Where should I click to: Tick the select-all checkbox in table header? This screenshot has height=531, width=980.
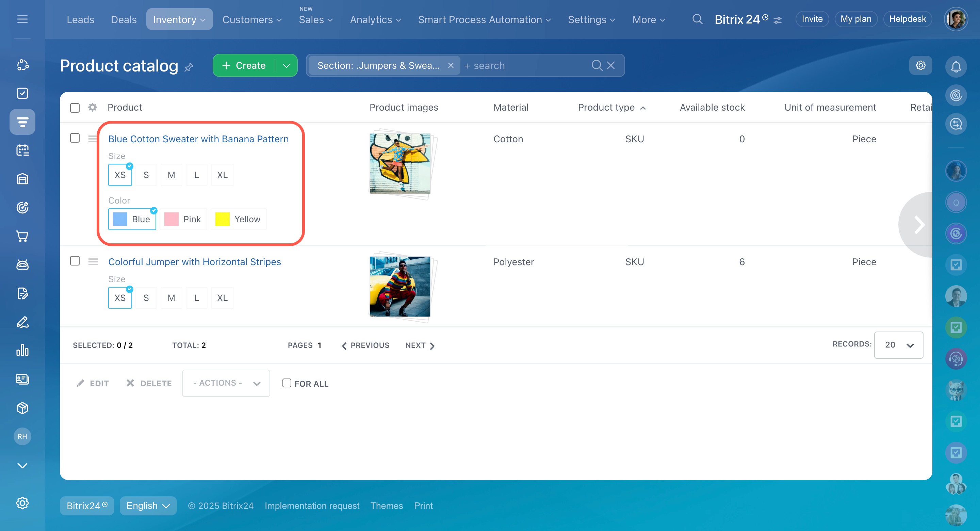[x=75, y=108]
